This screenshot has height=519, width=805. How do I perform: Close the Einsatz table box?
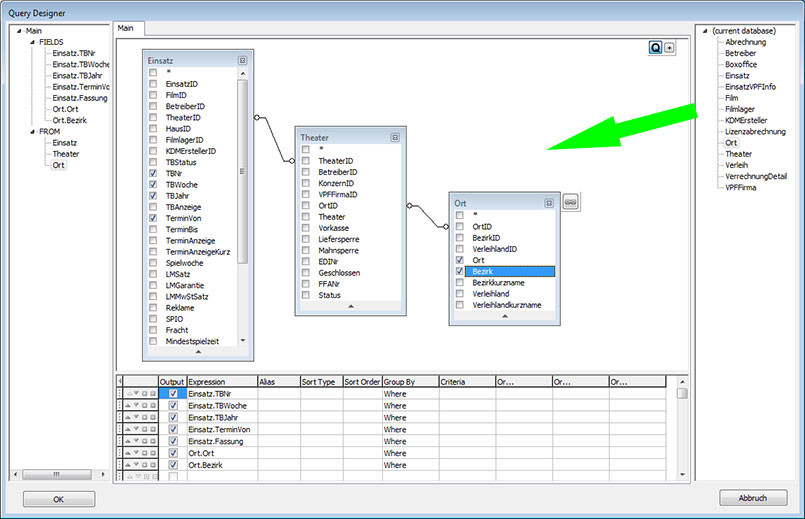(x=242, y=60)
